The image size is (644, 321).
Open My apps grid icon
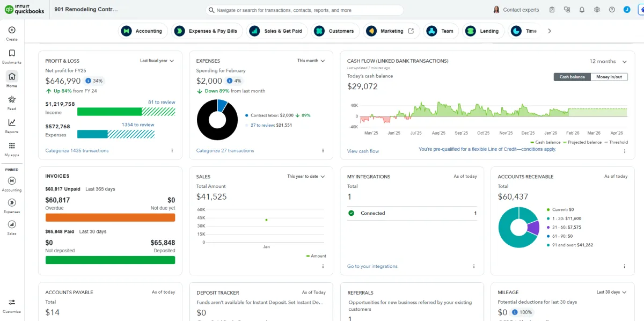pyautogui.click(x=12, y=146)
